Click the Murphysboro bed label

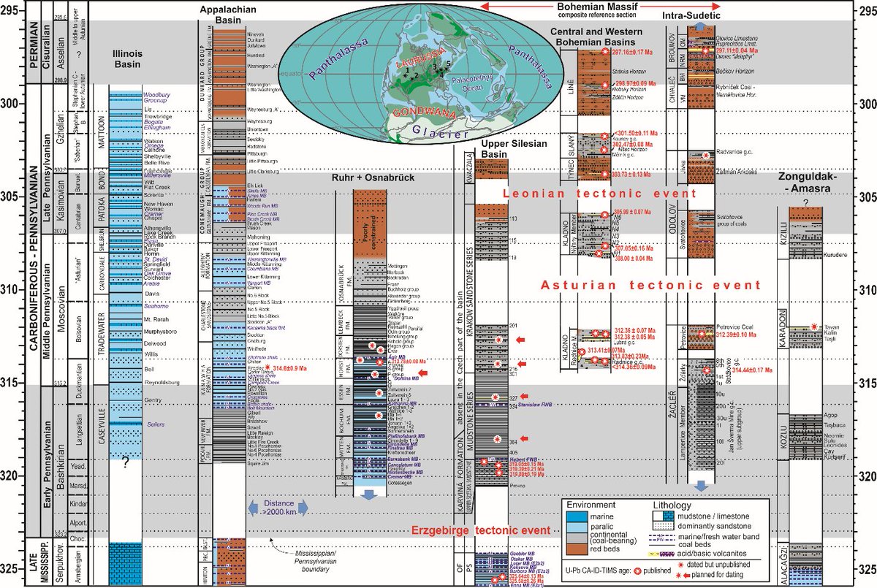159,331
